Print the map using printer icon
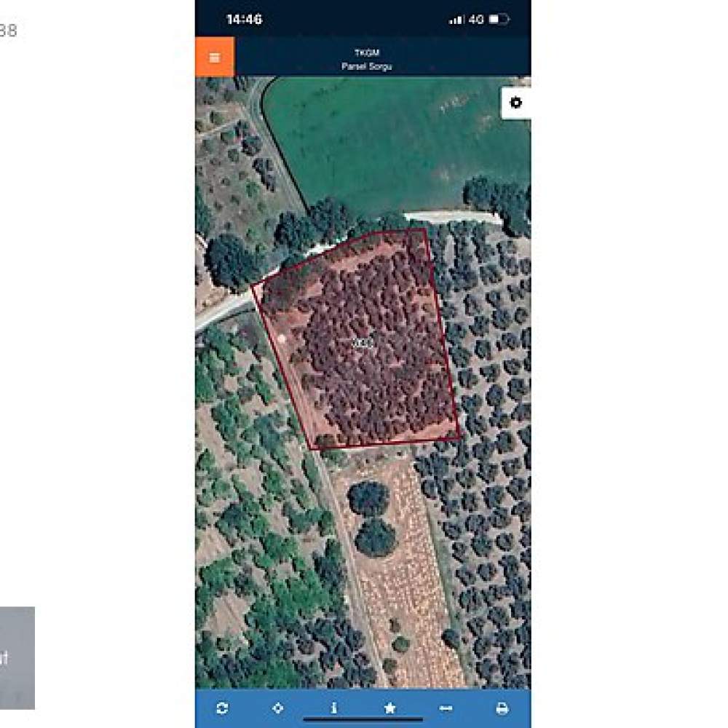Viewport: 728px width, 728px height. pos(502,708)
